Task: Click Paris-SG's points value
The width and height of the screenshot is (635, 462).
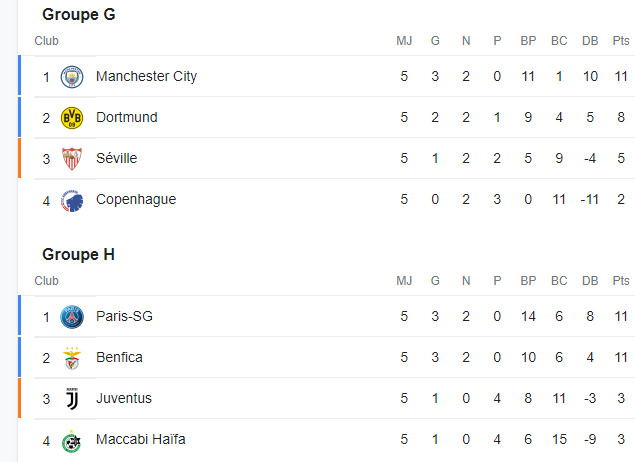Action: [x=621, y=316]
